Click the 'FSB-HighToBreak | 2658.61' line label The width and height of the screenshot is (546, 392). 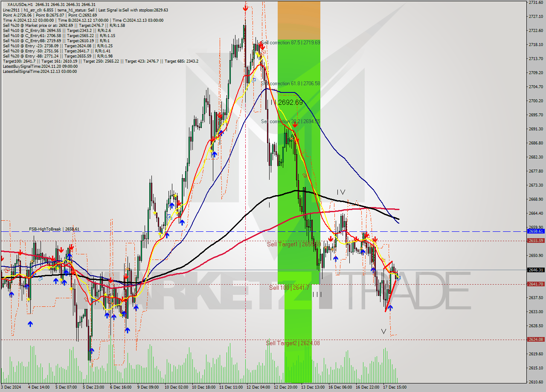[x=54, y=229]
